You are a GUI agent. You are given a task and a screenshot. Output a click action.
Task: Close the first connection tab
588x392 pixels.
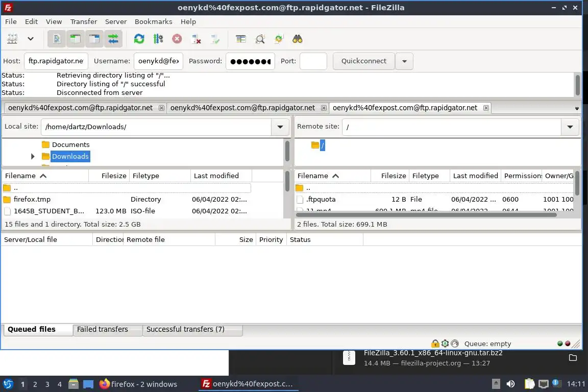(161, 108)
